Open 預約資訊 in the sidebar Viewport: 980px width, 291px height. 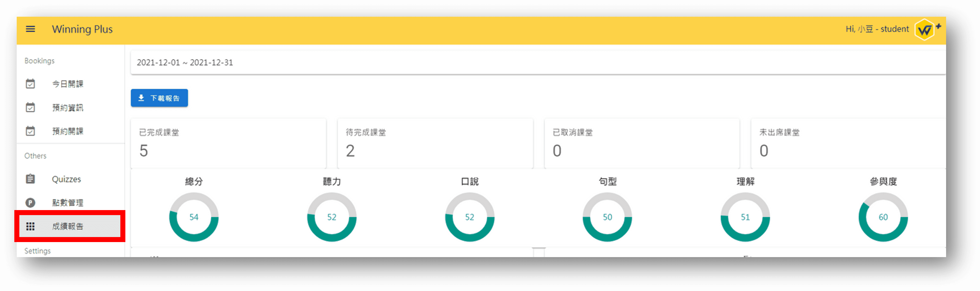[70, 107]
